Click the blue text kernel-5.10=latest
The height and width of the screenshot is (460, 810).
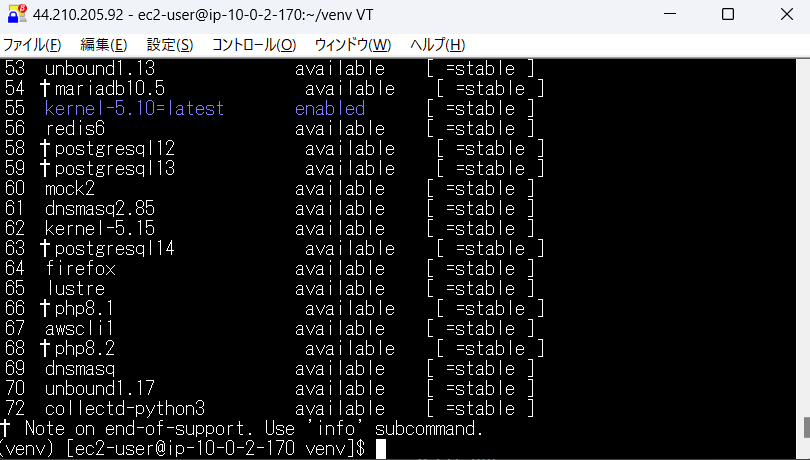[134, 109]
